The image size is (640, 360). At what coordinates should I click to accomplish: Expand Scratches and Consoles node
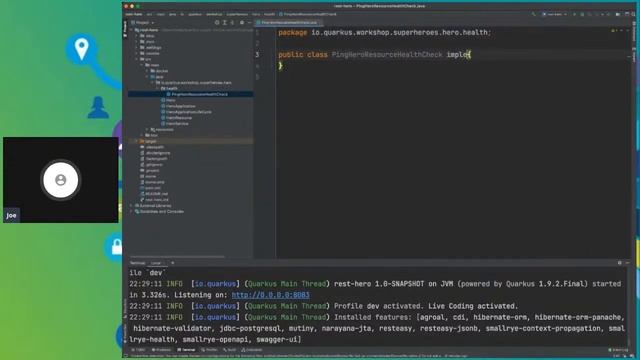(x=132, y=211)
